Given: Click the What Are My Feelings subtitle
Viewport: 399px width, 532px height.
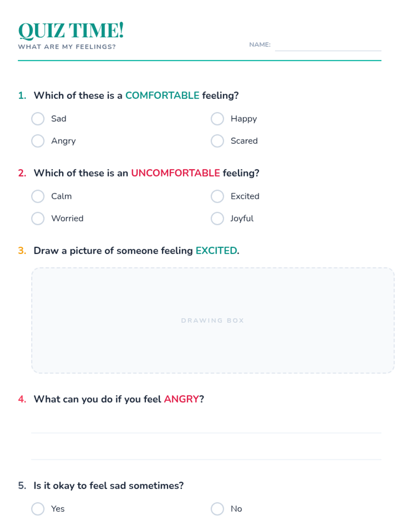Looking at the screenshot, I should pos(67,47).
